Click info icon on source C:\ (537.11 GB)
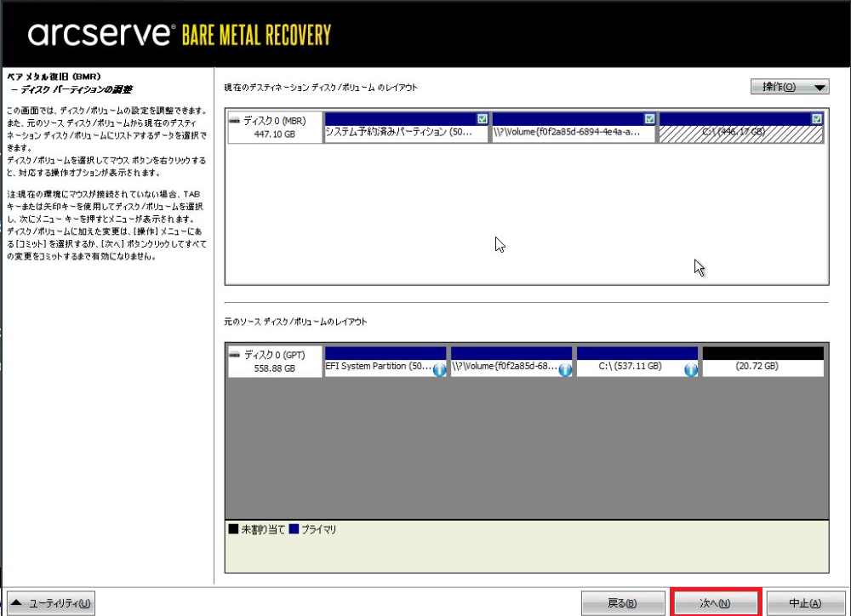This screenshot has height=616, width=851. [x=691, y=370]
